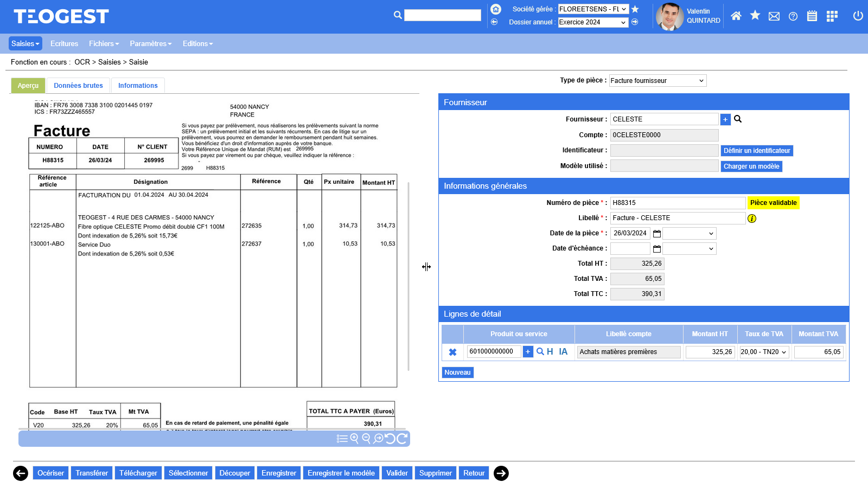868x488 pixels.
Task: Click the invoice preview vertical scrollbar
Action: click(x=409, y=277)
